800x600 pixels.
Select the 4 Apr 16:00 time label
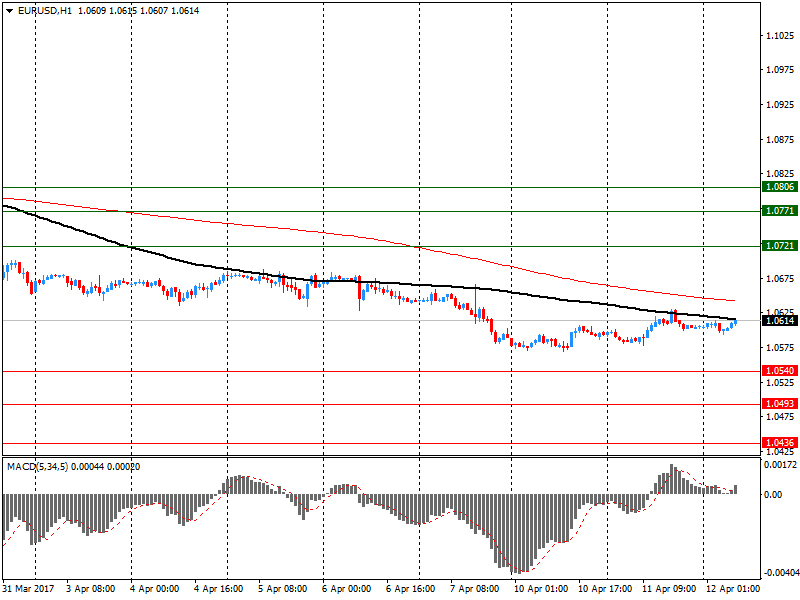click(x=219, y=589)
